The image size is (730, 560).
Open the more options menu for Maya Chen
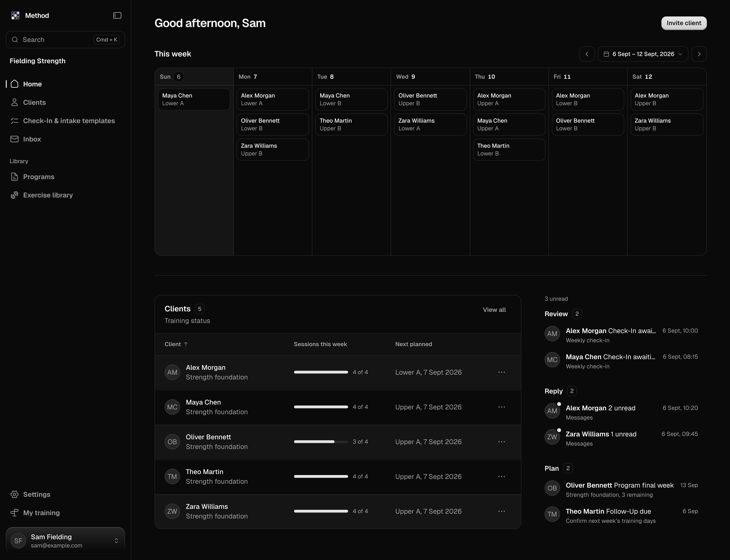501,407
